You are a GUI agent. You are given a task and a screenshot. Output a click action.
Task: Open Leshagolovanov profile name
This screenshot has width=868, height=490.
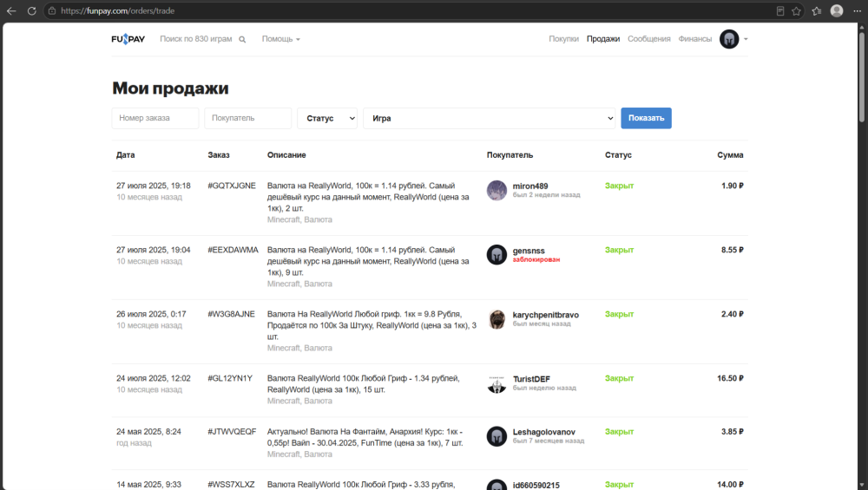click(x=543, y=432)
